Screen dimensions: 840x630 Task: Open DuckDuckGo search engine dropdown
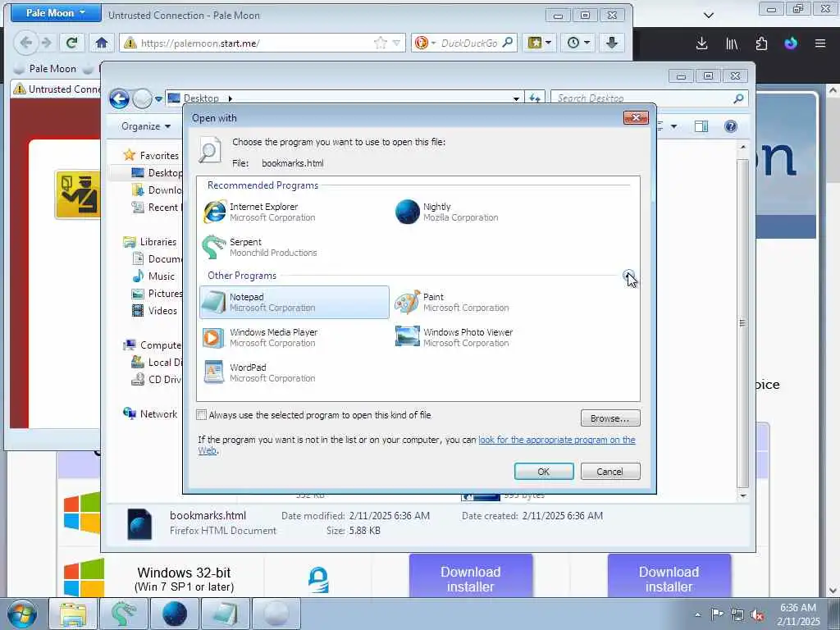[426, 43]
